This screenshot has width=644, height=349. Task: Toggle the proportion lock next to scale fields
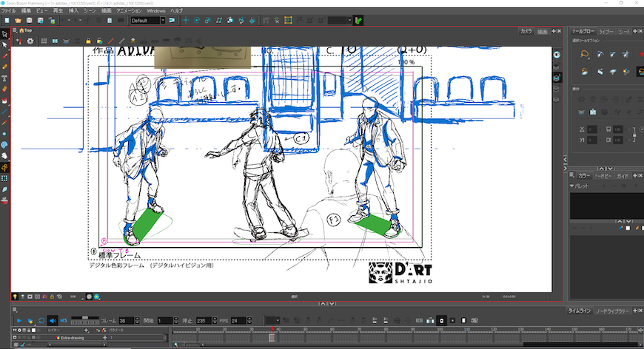(634, 135)
